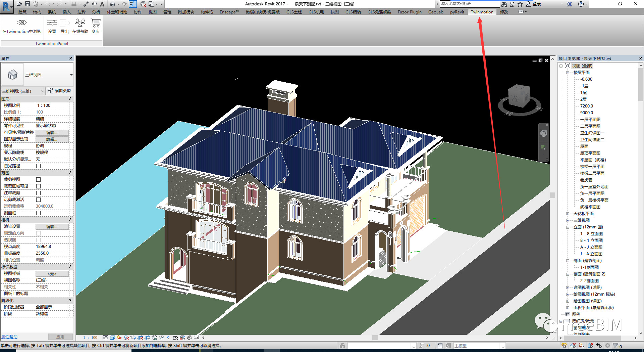Click the temporary hide/isolate glasses icon

tap(161, 338)
